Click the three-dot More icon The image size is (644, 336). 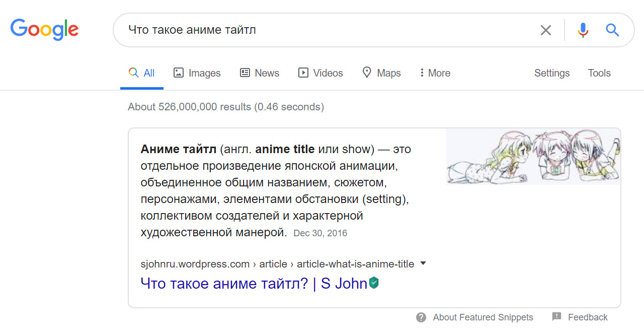pyautogui.click(x=422, y=73)
